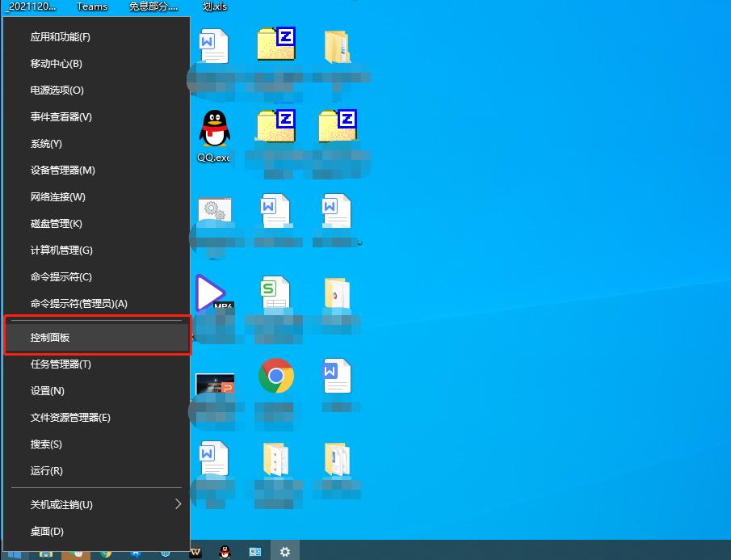Open the folder with the blue Z badge
The image size is (731, 560).
277,46
